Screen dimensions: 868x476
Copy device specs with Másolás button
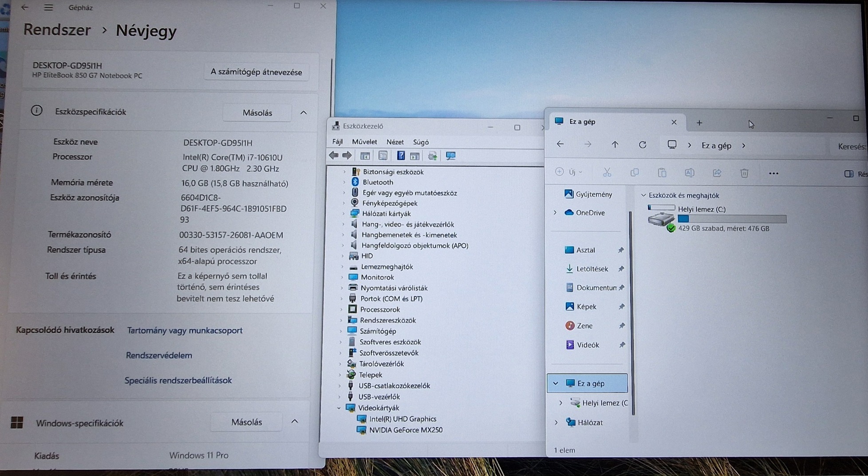(x=257, y=113)
